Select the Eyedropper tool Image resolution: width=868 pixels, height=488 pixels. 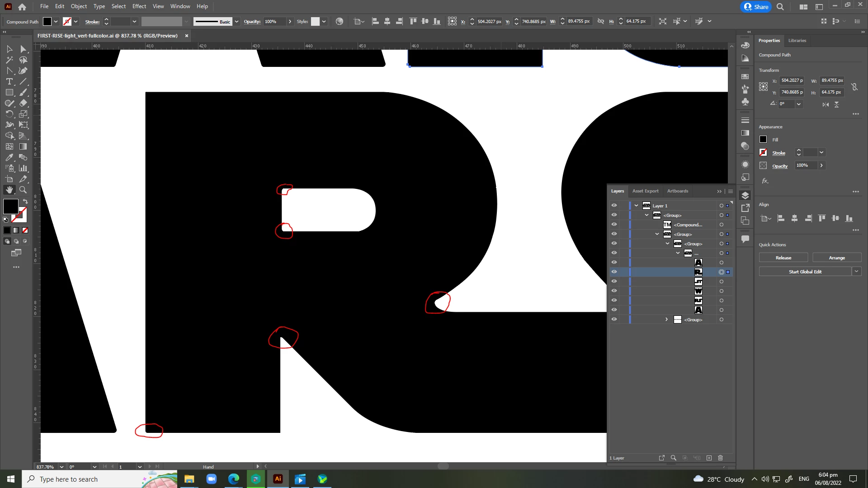point(9,157)
